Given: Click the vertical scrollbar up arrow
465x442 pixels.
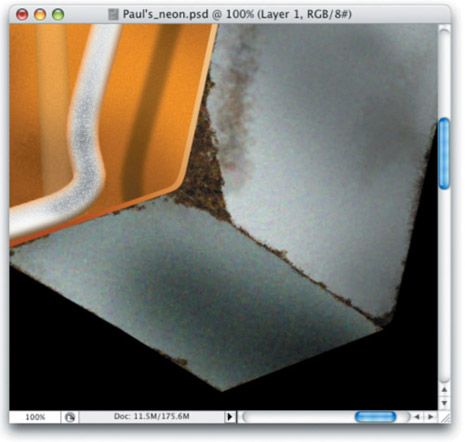Looking at the screenshot, I should coord(444,389).
